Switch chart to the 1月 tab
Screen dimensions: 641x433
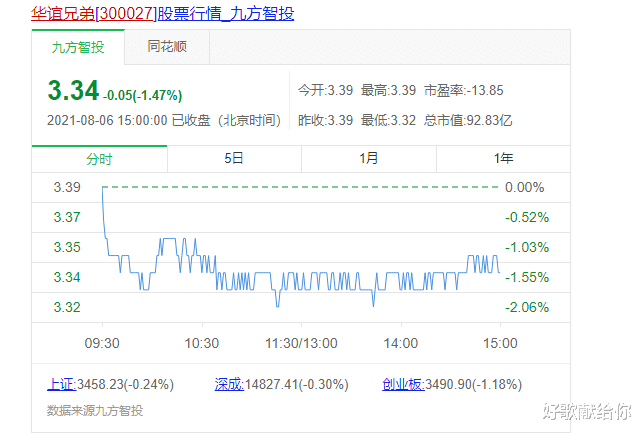(x=369, y=159)
